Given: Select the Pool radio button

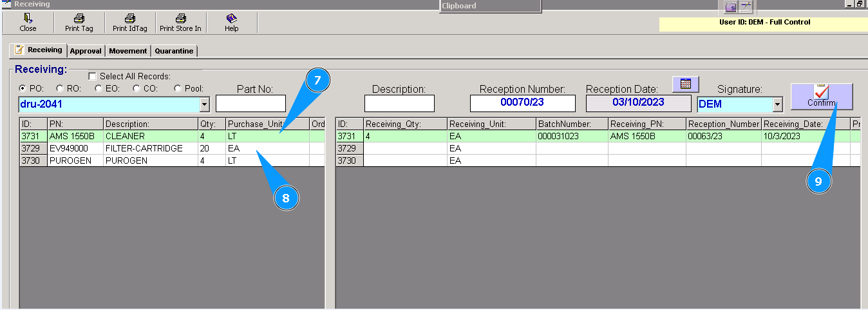Looking at the screenshot, I should coord(177,88).
